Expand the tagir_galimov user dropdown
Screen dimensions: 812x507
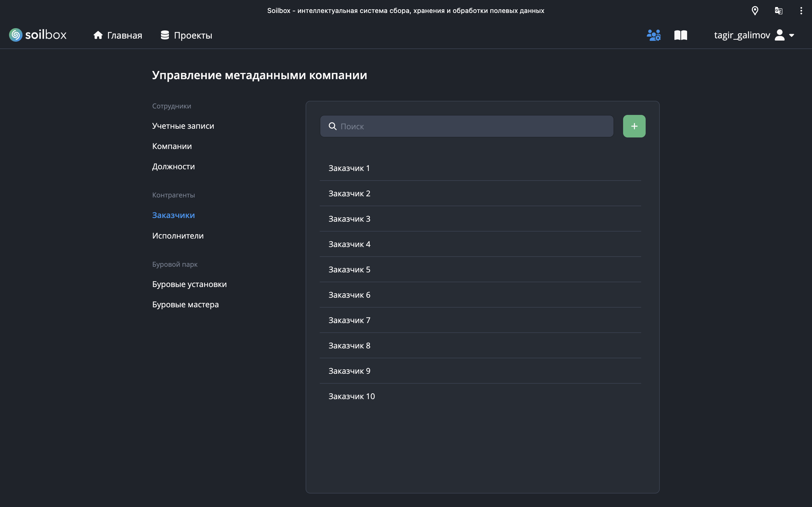coord(791,35)
